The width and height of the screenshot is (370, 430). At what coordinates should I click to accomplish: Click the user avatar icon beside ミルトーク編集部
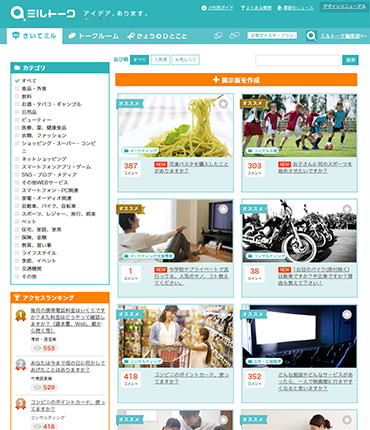pos(311,36)
